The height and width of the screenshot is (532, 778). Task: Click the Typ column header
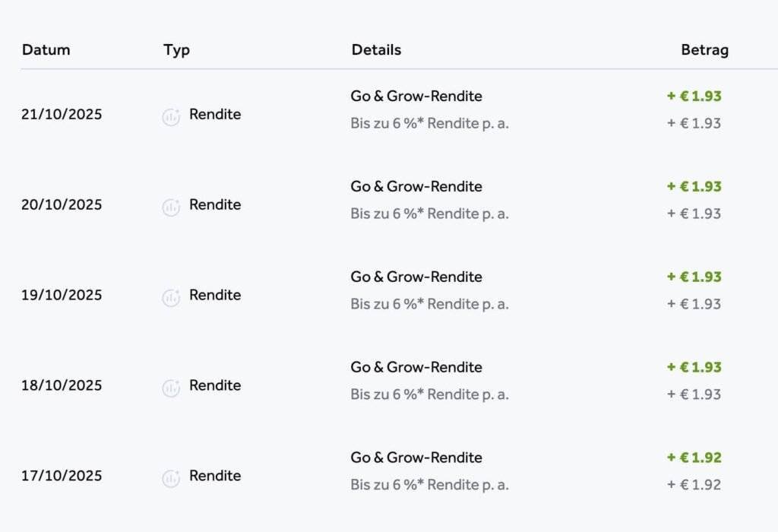tap(176, 50)
